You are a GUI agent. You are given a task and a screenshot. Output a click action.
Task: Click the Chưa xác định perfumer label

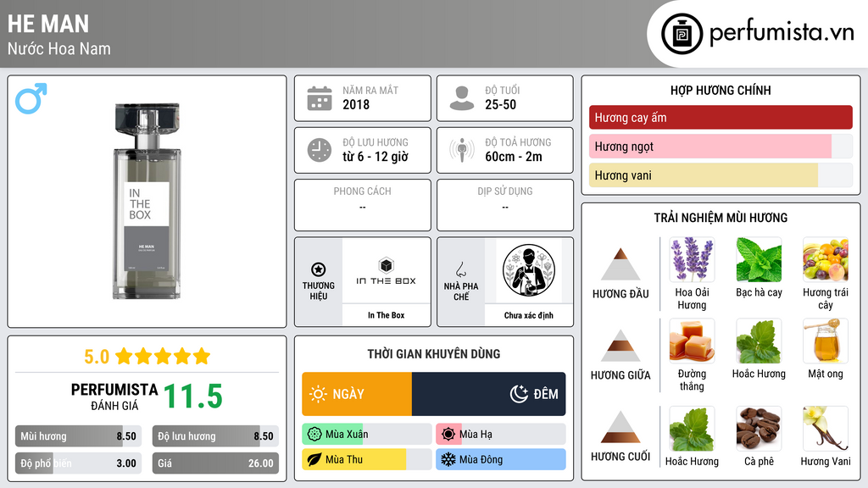tap(529, 315)
